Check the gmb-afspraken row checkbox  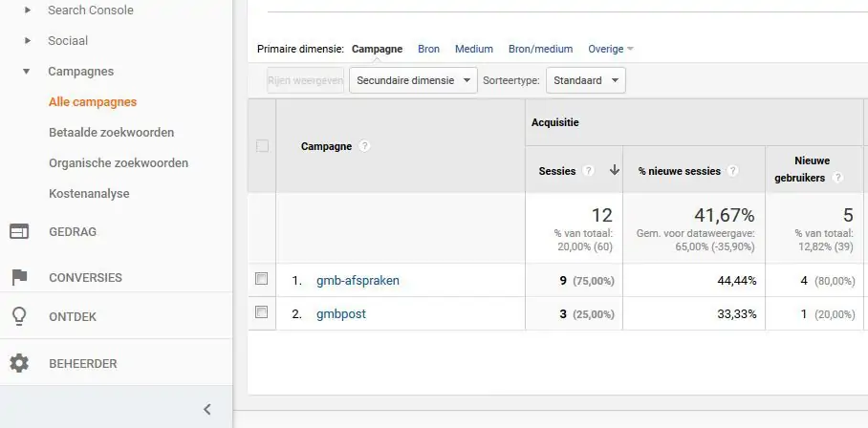tap(262, 280)
